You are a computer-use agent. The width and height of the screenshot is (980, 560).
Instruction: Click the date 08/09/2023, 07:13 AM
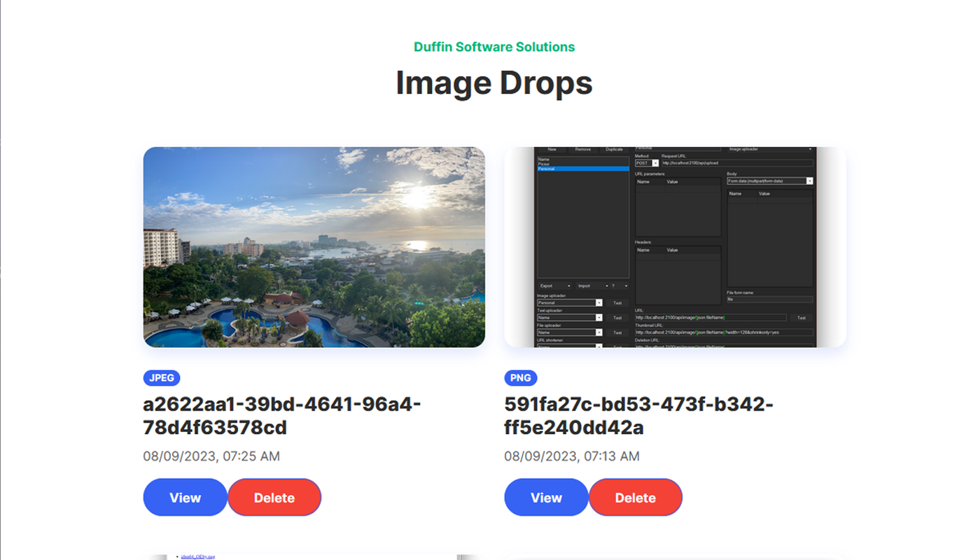[572, 456]
